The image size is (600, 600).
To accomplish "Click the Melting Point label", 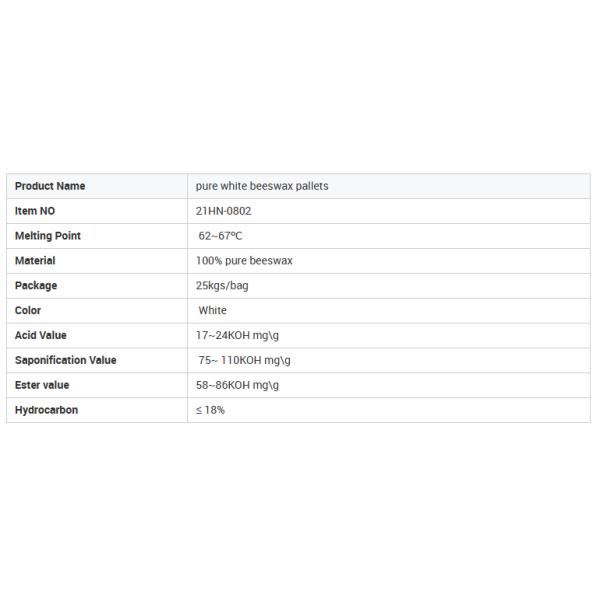I will click(48, 236).
